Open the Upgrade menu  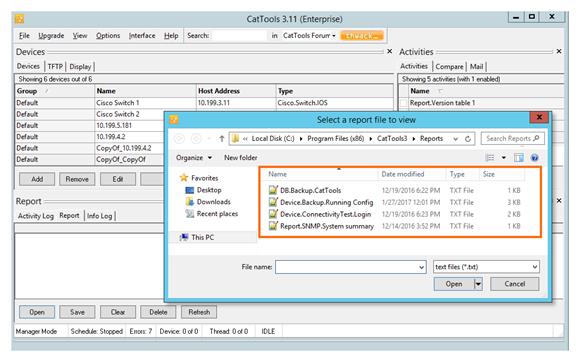pyautogui.click(x=51, y=36)
